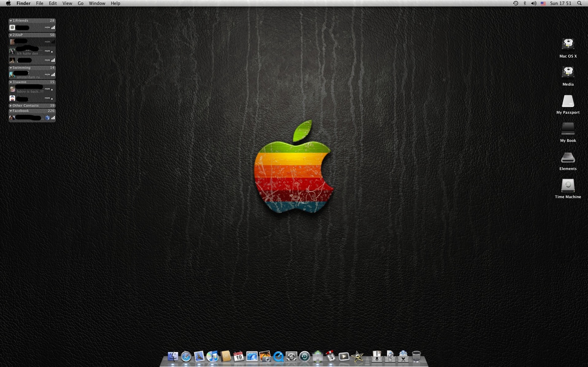Open the Edit menu

(x=53, y=3)
